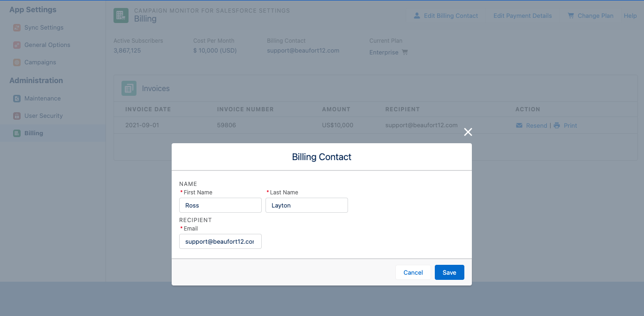The height and width of the screenshot is (316, 644).
Task: Click the General Options sidebar icon
Action: point(17,45)
